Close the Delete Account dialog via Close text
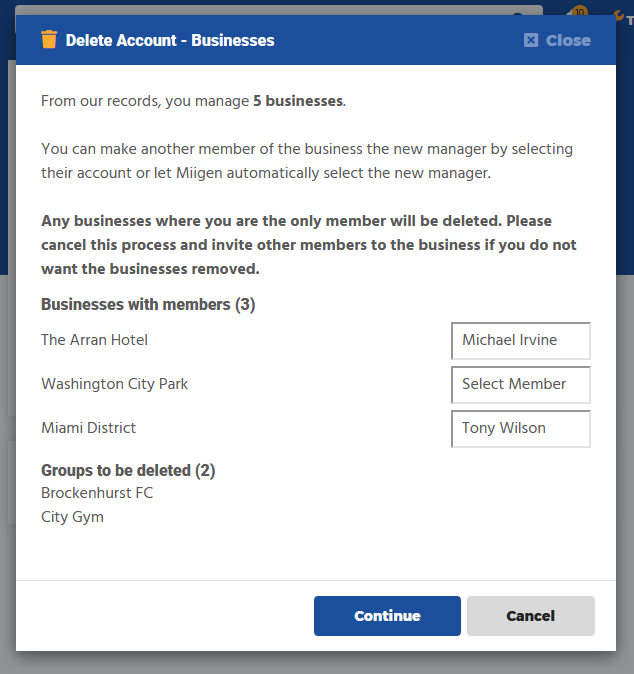 [568, 41]
